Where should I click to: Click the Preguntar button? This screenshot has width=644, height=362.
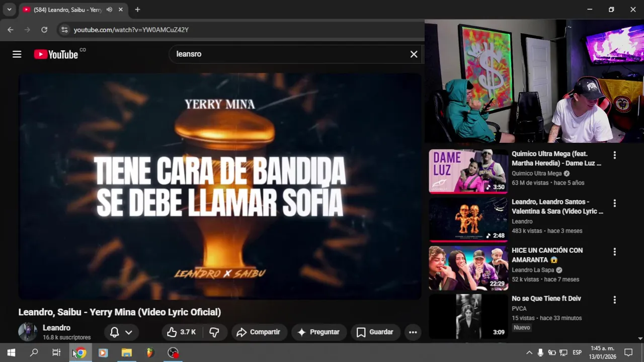319,332
